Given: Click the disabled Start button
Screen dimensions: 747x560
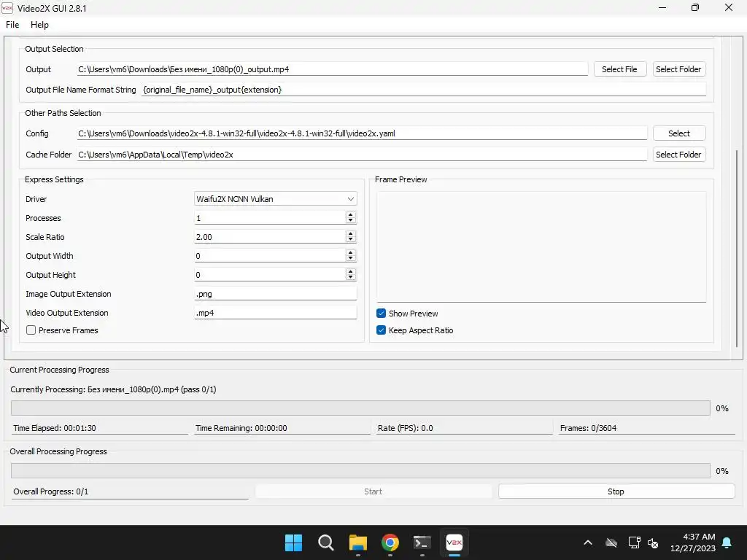Looking at the screenshot, I should click(x=373, y=491).
